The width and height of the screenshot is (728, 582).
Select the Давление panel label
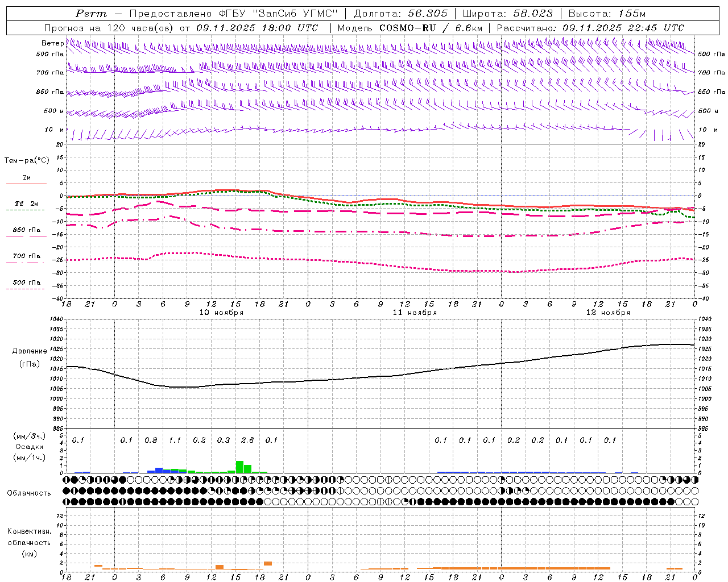coord(30,351)
